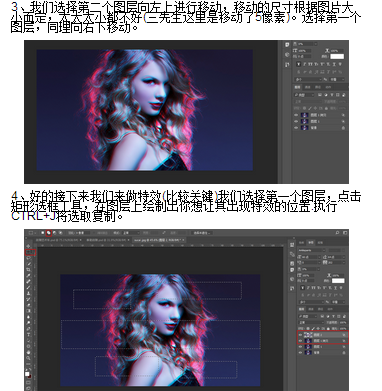Open layer filter kind dropdown in upper Layers panel
The width and height of the screenshot is (382, 391).
304,95
